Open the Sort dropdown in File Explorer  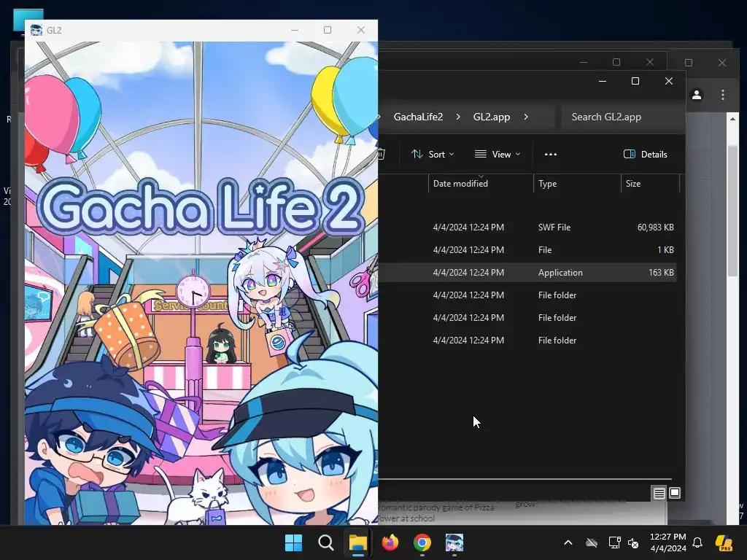pyautogui.click(x=433, y=155)
